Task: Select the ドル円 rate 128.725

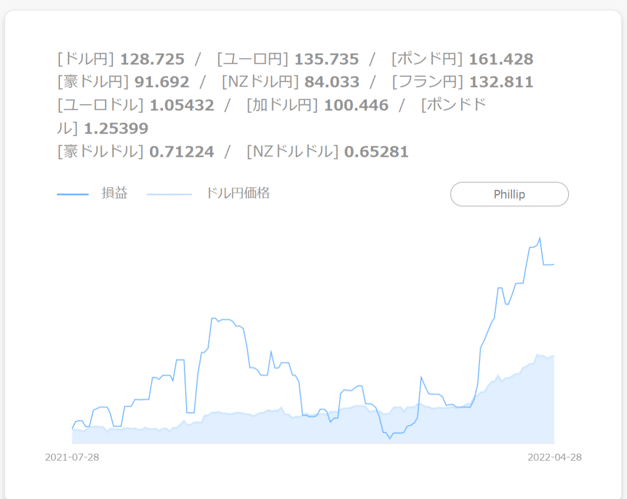Action: coord(152,59)
